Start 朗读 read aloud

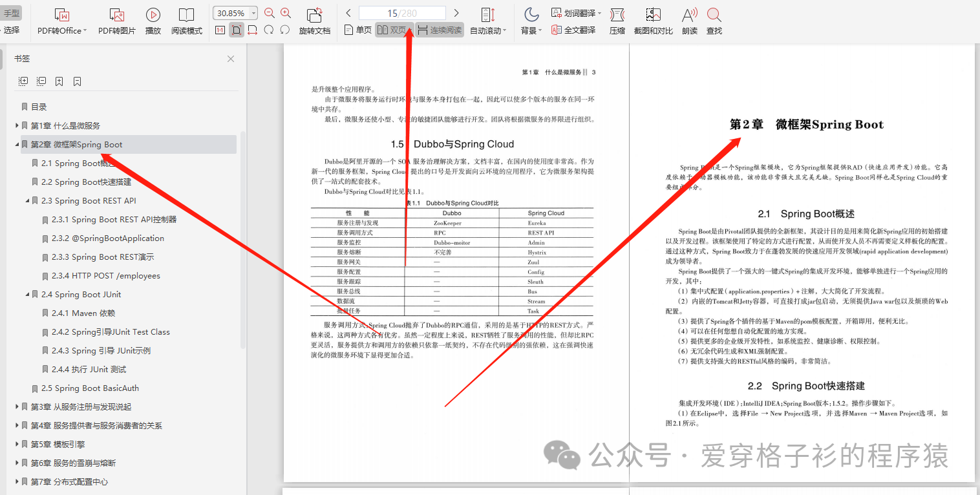pos(690,21)
